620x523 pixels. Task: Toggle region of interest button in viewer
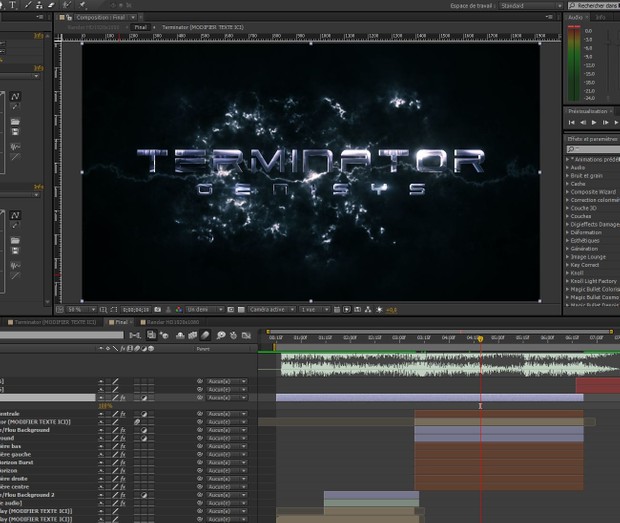coord(231,310)
